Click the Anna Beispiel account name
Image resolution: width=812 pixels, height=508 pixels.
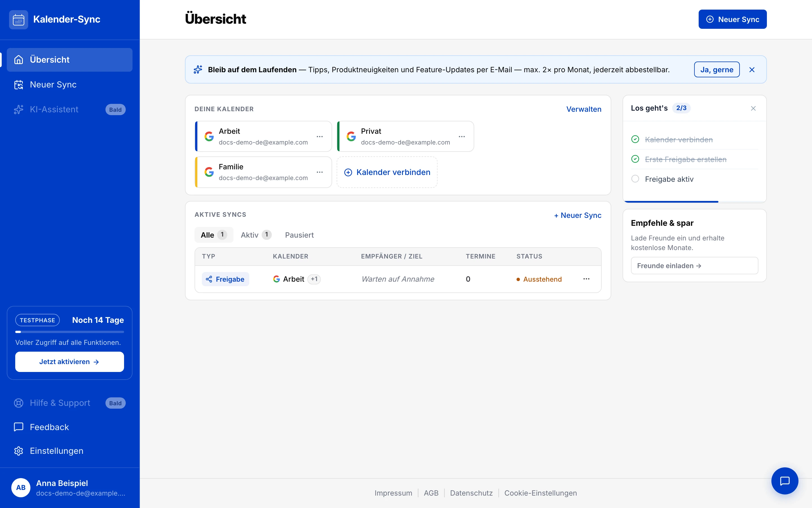coord(62,483)
